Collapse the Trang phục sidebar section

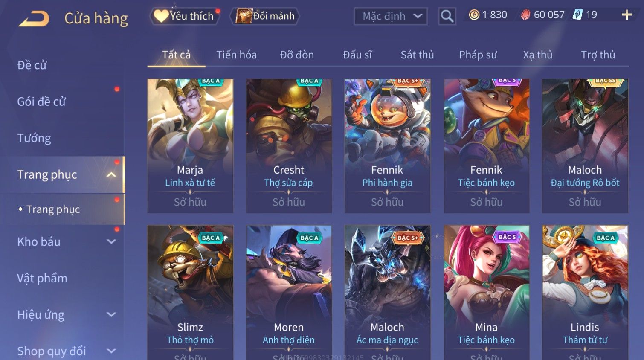(111, 174)
